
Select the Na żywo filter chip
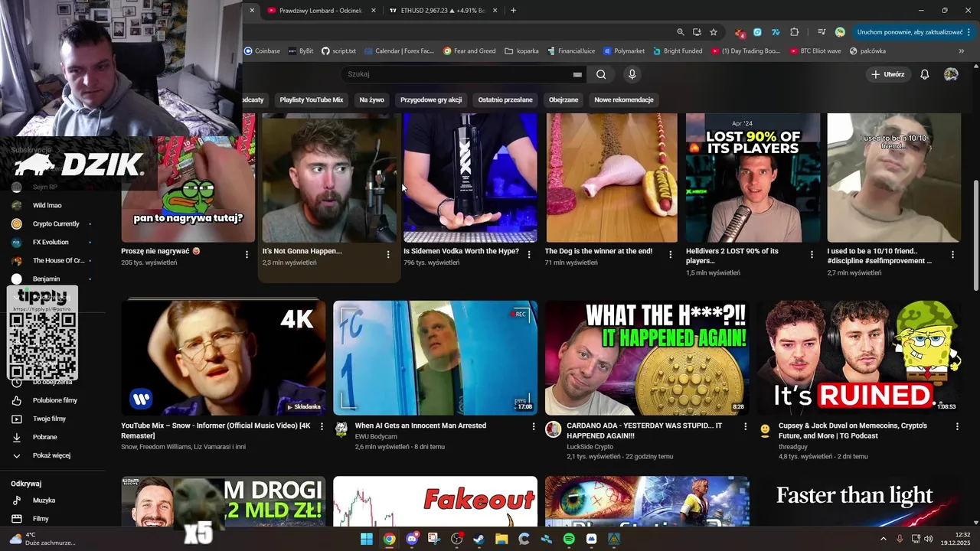click(x=372, y=99)
